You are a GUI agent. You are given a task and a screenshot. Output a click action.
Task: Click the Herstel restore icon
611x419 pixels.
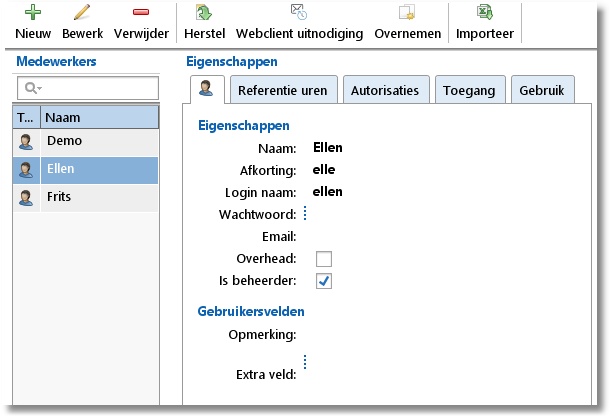(x=205, y=13)
